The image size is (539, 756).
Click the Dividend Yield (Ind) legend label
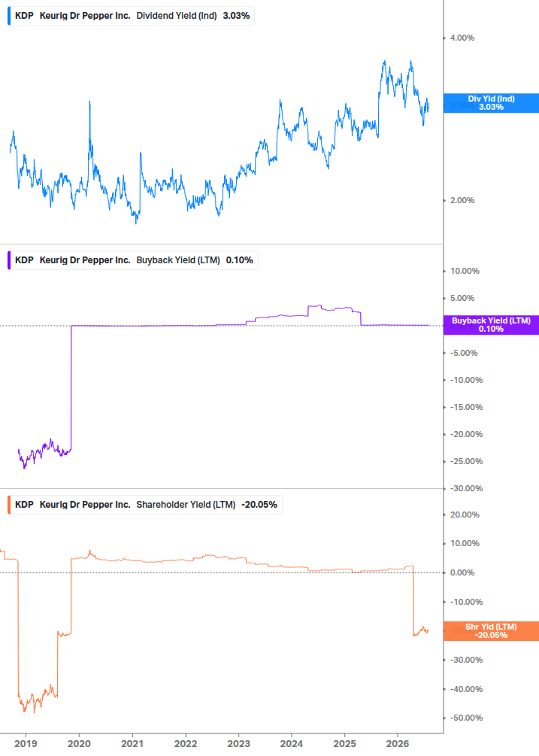click(x=177, y=16)
